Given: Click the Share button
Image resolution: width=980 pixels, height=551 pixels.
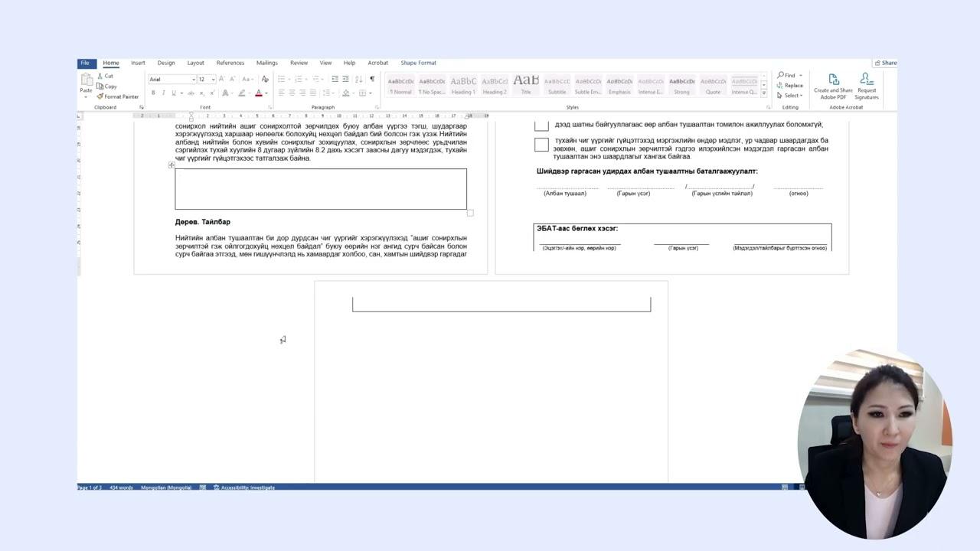Looking at the screenshot, I should tap(885, 63).
